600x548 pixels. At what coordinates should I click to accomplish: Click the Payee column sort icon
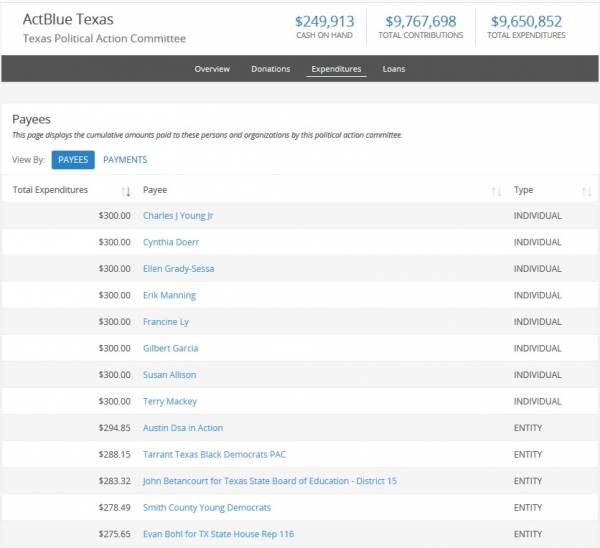pyautogui.click(x=497, y=191)
